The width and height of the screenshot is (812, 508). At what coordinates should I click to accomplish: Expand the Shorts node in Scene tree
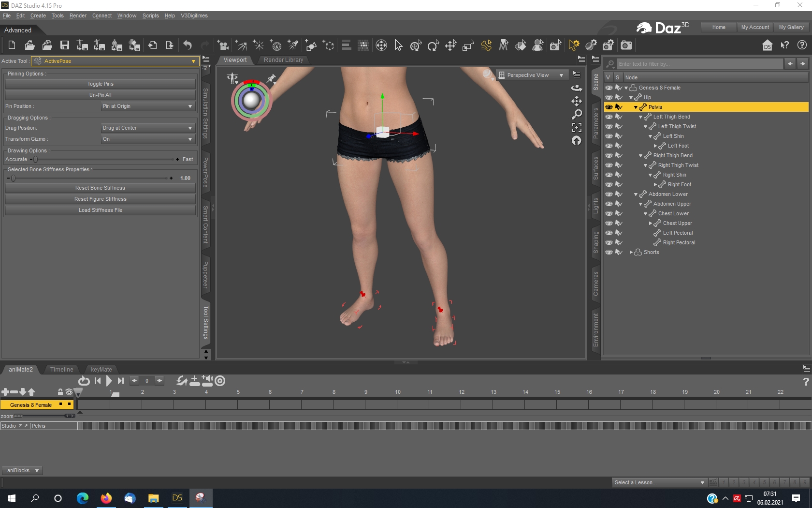631,253
